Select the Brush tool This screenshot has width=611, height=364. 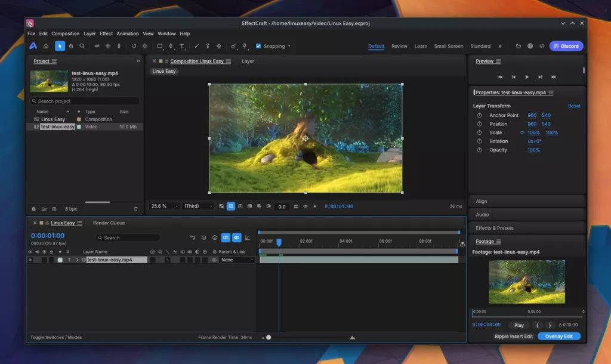196,46
